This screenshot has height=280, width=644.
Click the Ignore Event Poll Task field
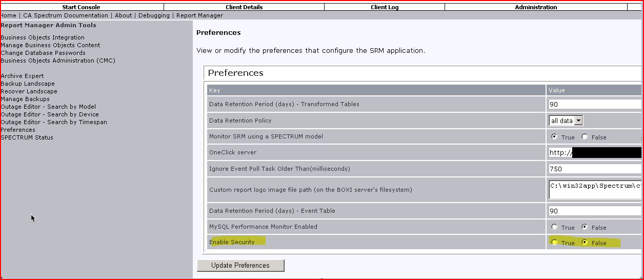click(595, 169)
